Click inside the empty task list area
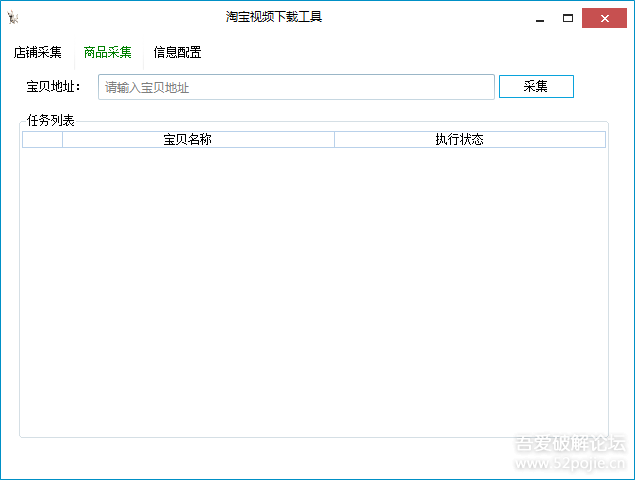 tap(313, 290)
